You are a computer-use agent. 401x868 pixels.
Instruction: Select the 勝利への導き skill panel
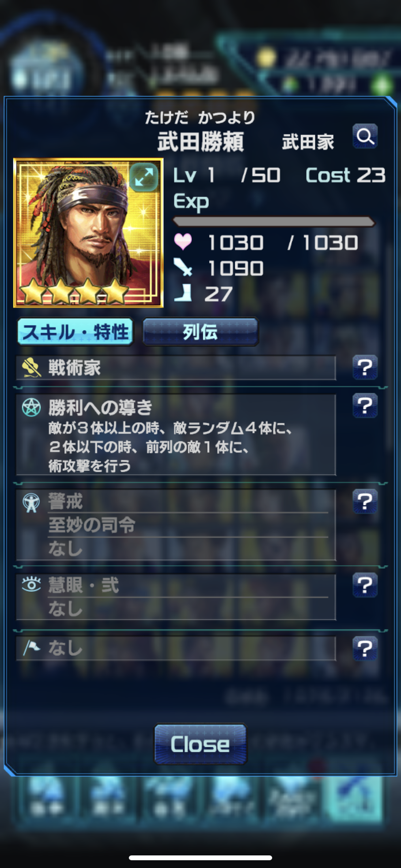coord(176,434)
